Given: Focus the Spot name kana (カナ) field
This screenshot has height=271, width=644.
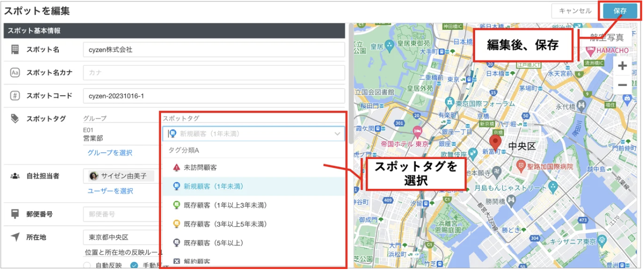Looking at the screenshot, I should coord(214,73).
